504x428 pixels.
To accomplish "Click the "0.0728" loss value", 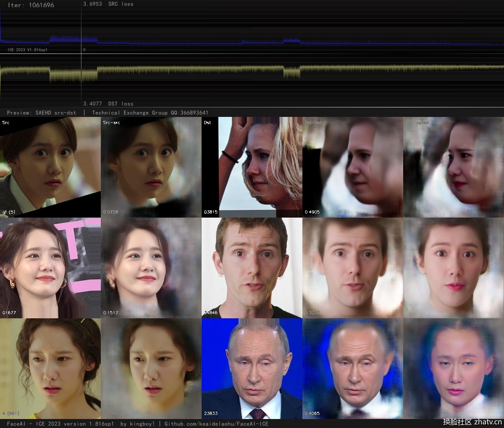I will click(x=111, y=212).
